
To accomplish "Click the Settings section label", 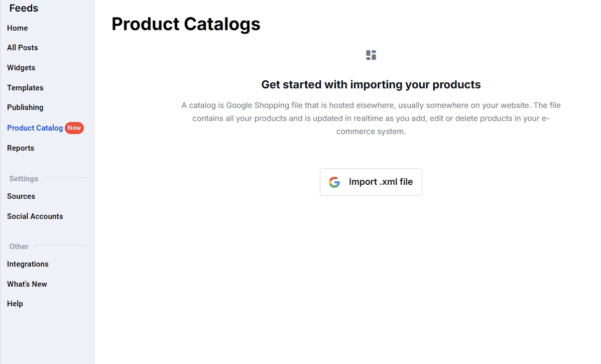I will point(24,179).
